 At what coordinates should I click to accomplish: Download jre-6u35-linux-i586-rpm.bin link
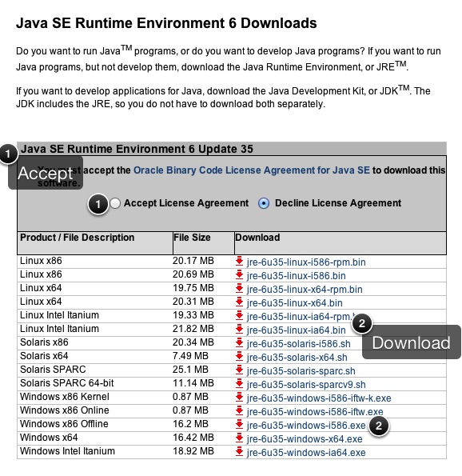[306, 262]
